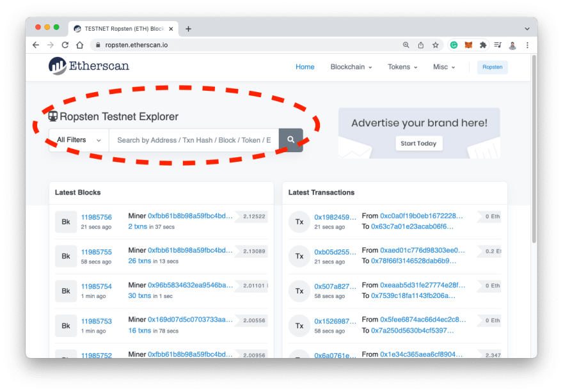Click the Tx icon for 0x1982459

(x=299, y=222)
